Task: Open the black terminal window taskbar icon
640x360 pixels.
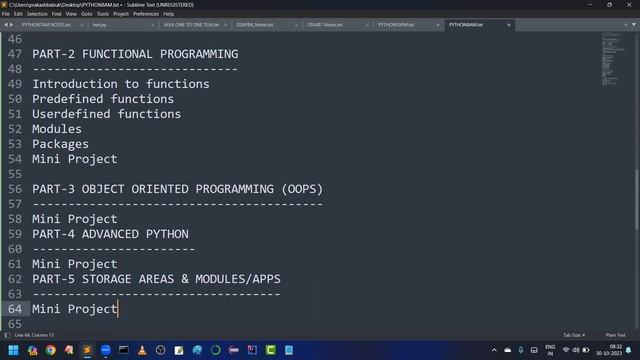Action: tap(124, 350)
